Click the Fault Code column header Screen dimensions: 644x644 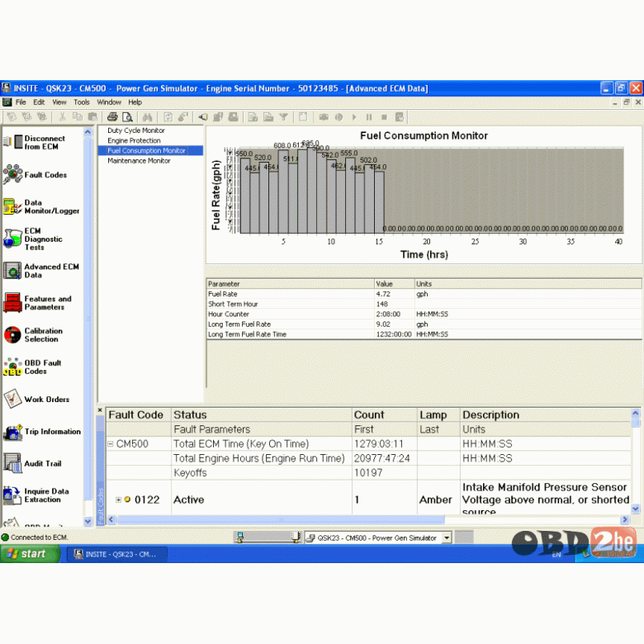[x=139, y=414]
